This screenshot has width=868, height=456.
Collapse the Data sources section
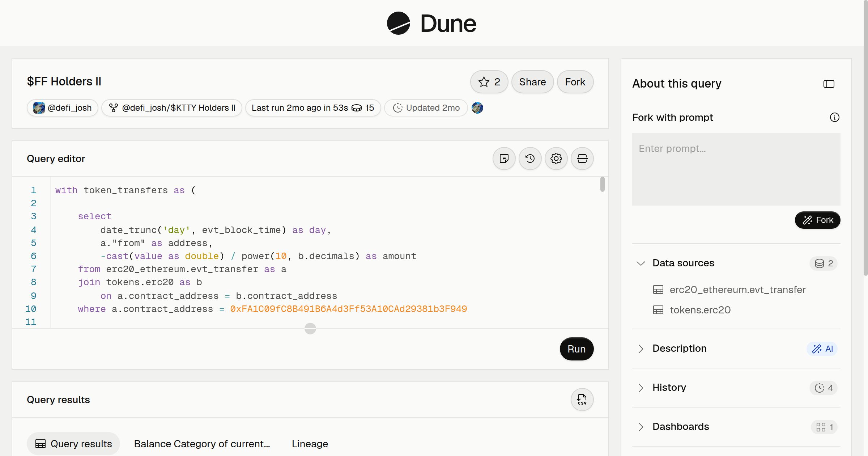(641, 263)
